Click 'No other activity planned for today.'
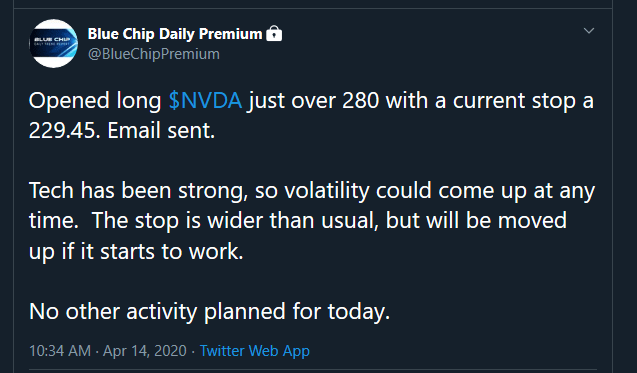Viewport: 637px width, 373px height. (210, 312)
